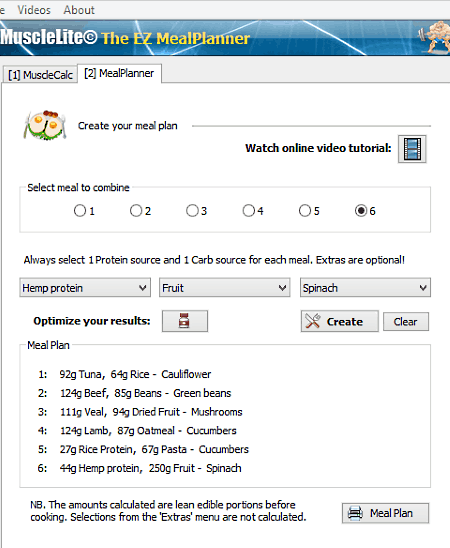This screenshot has height=548, width=450.
Task: Select meal 3 radio button
Action: coord(192,211)
